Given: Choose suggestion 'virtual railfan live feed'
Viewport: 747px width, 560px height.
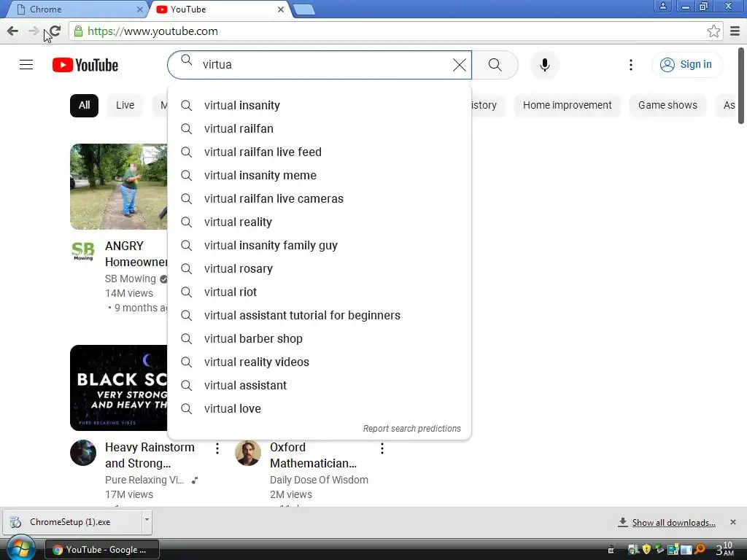Looking at the screenshot, I should click(320, 152).
